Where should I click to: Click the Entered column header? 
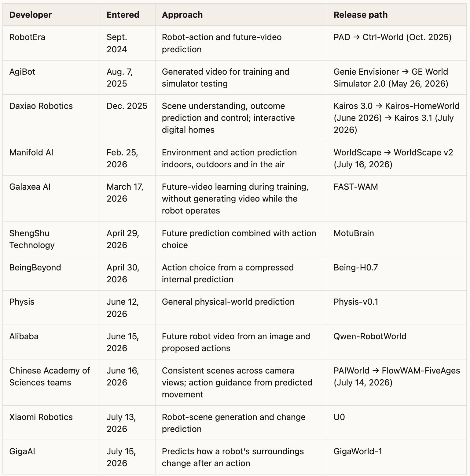coord(127,15)
